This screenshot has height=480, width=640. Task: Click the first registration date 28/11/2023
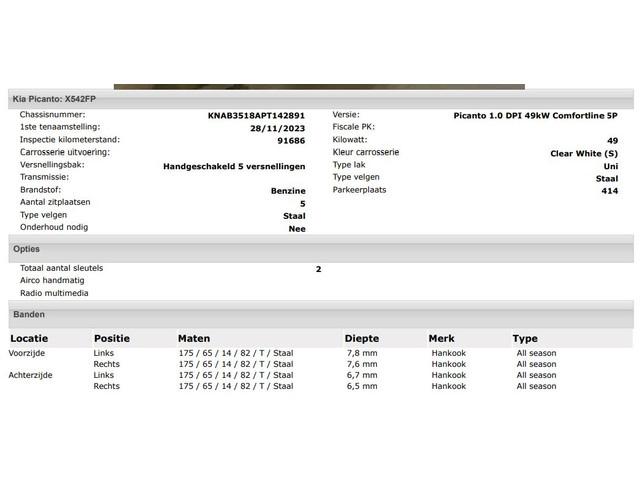pos(278,128)
